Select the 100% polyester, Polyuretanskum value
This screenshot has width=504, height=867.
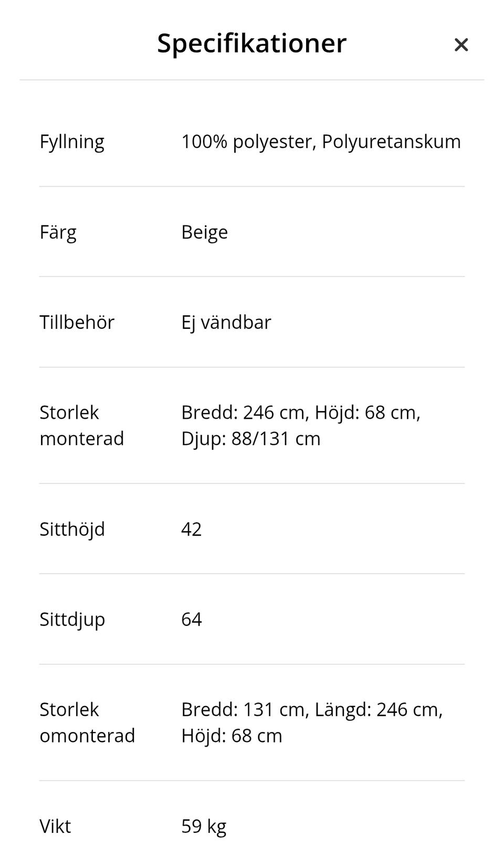point(321,142)
